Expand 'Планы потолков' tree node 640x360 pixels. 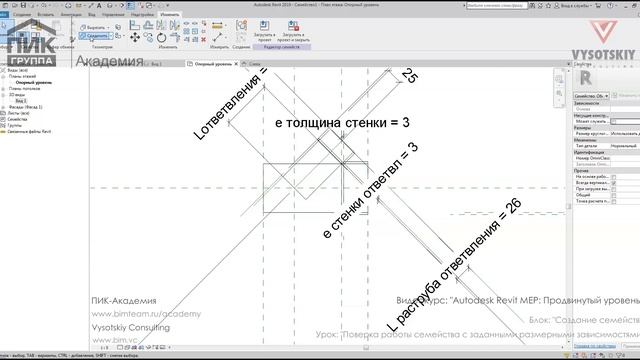(3, 89)
